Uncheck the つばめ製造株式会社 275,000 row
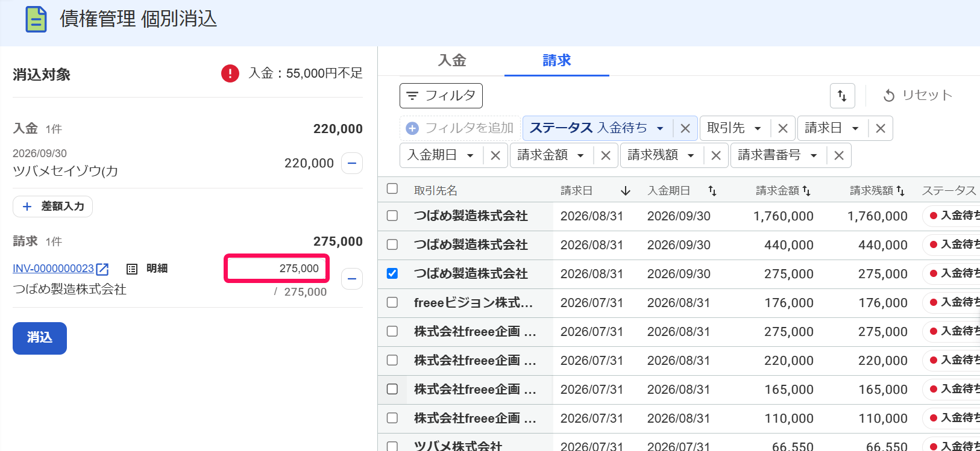This screenshot has height=451, width=980. 392,273
